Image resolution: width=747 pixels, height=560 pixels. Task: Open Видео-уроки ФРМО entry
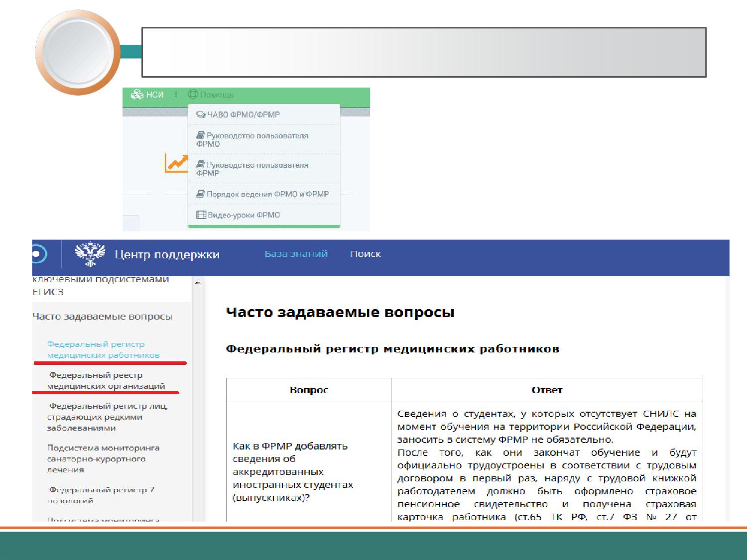tap(238, 215)
